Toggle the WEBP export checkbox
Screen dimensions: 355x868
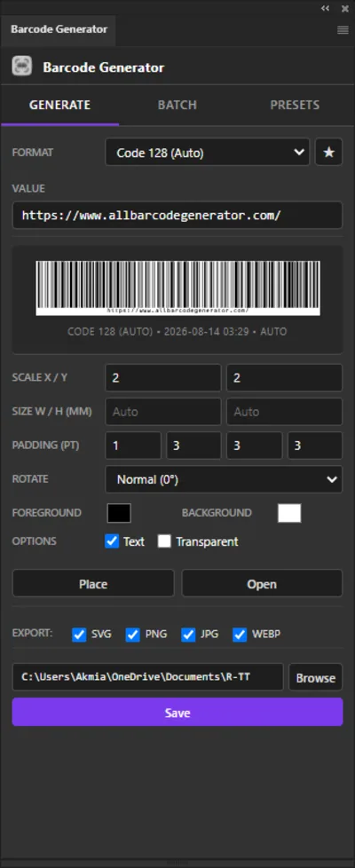pyautogui.click(x=240, y=635)
